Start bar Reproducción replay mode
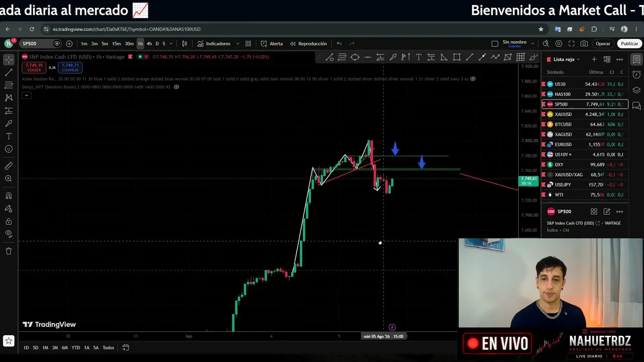This screenshot has width=644, height=362. pyautogui.click(x=308, y=44)
